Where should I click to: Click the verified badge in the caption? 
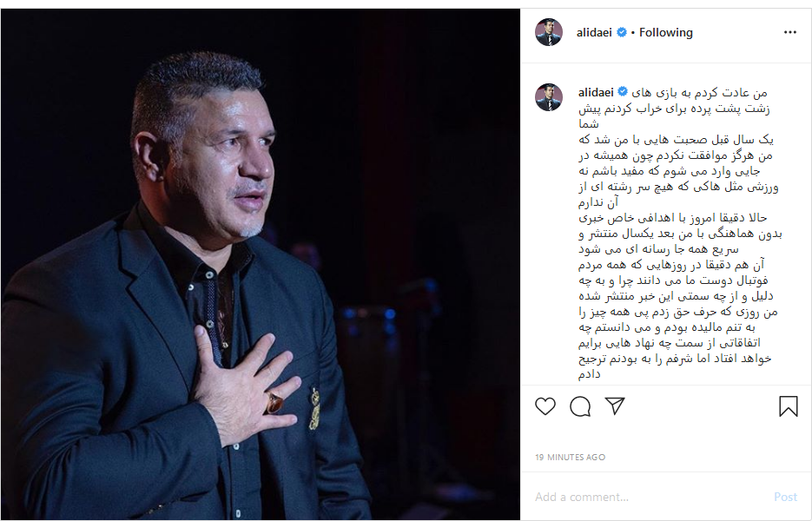click(x=623, y=92)
